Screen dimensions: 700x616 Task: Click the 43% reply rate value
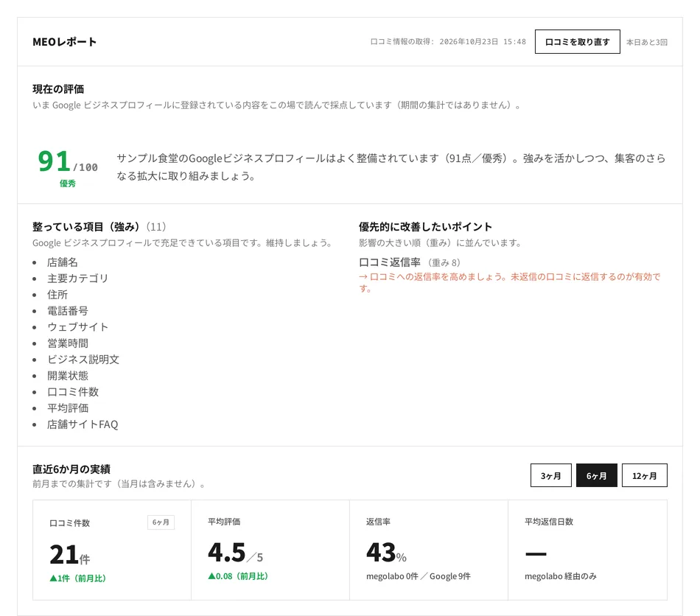pos(386,553)
